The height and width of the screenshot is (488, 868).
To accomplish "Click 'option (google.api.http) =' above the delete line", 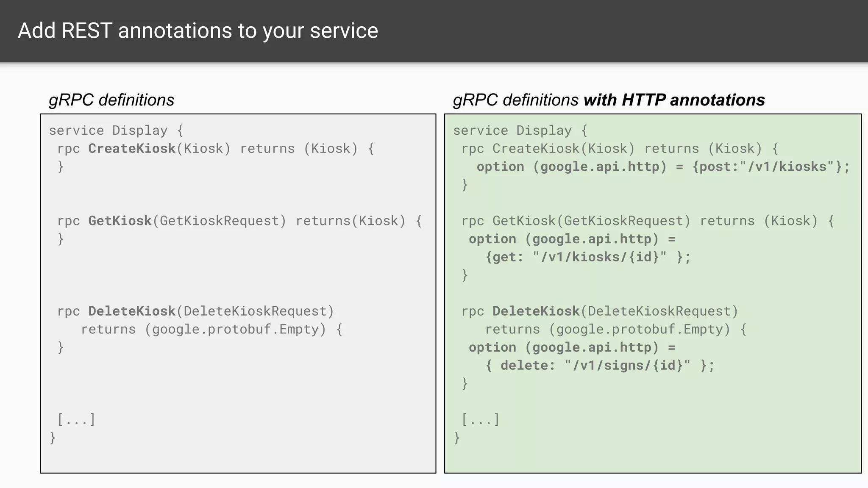I will click(572, 348).
